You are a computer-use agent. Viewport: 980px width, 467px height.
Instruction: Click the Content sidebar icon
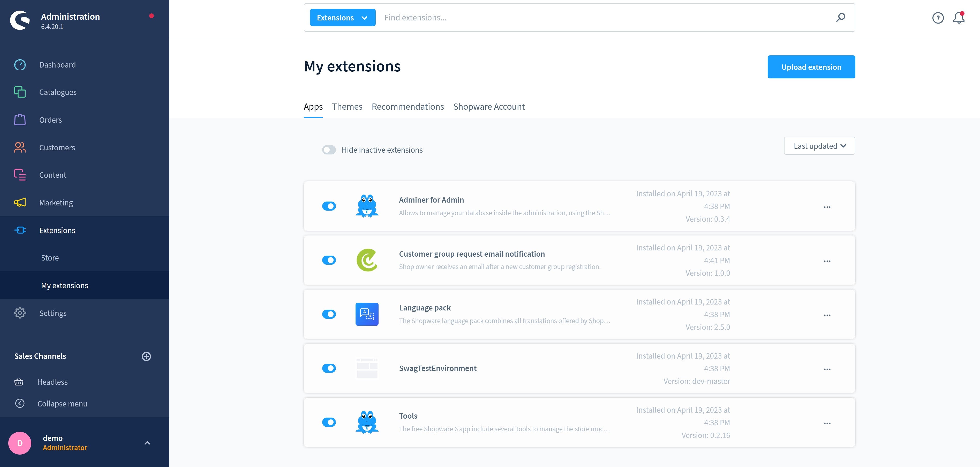point(19,174)
